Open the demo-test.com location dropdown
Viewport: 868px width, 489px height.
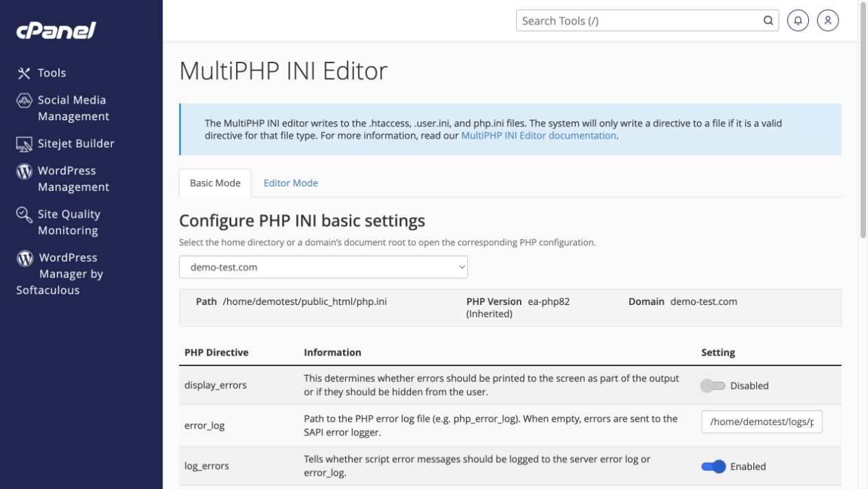pyautogui.click(x=323, y=267)
